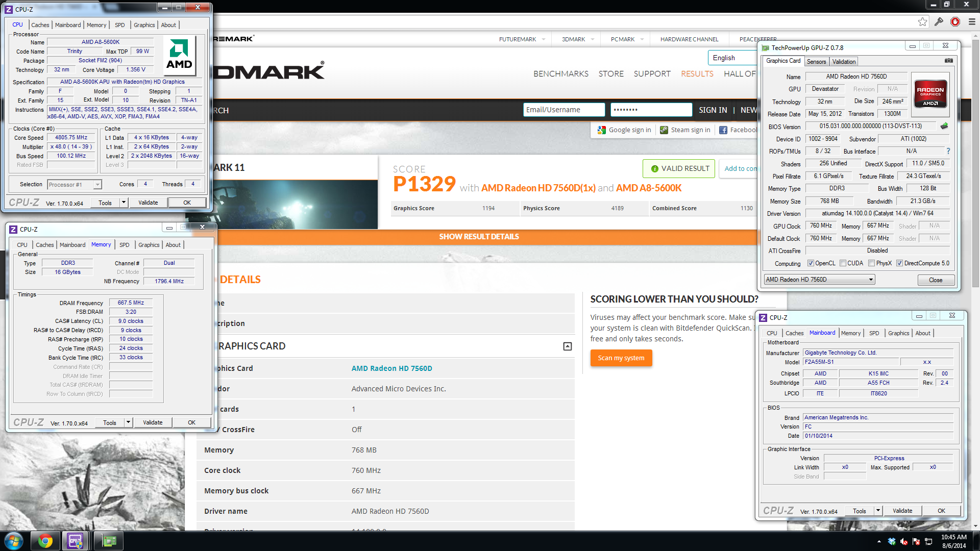Click the Steam icon next to Steam sign in
This screenshot has width=980, height=551.
tap(664, 130)
